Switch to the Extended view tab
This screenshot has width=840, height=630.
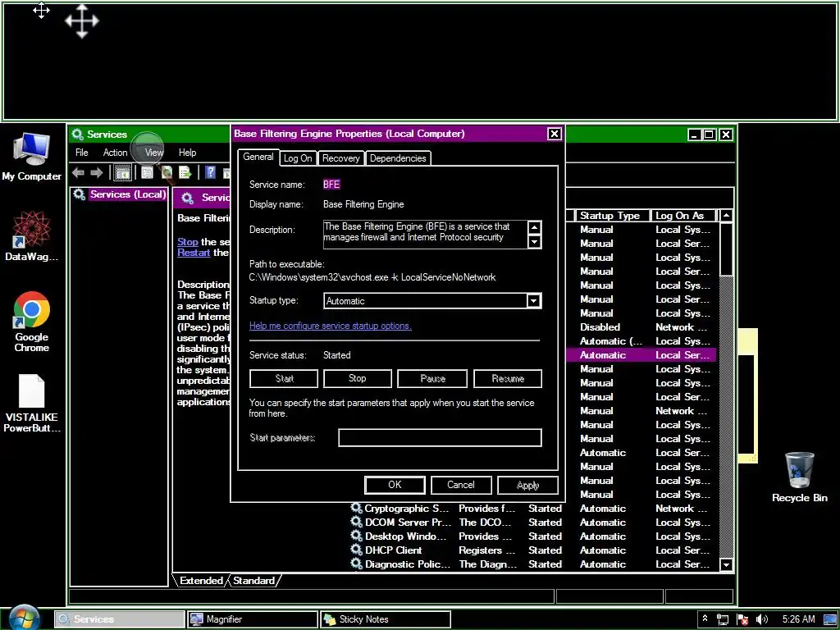[x=201, y=580]
